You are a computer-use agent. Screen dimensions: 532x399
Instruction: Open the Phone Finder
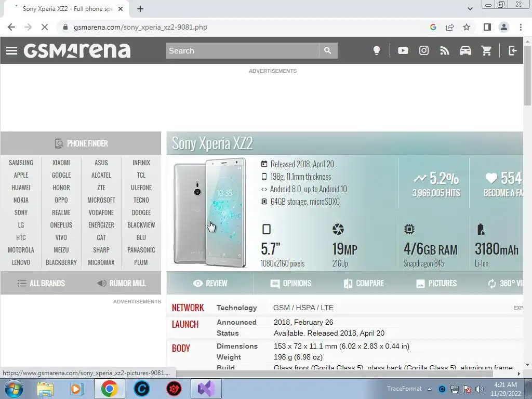point(81,143)
